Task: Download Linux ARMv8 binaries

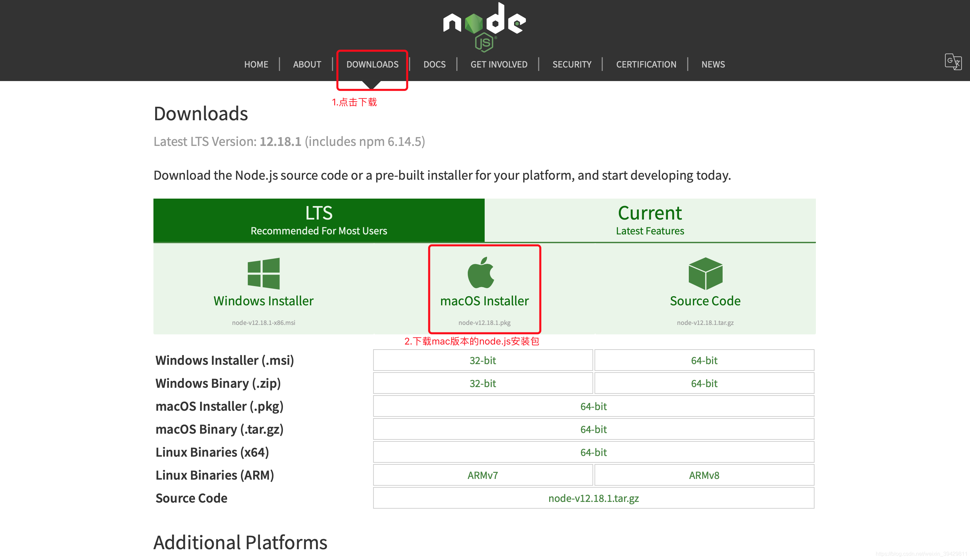Action: click(x=704, y=475)
